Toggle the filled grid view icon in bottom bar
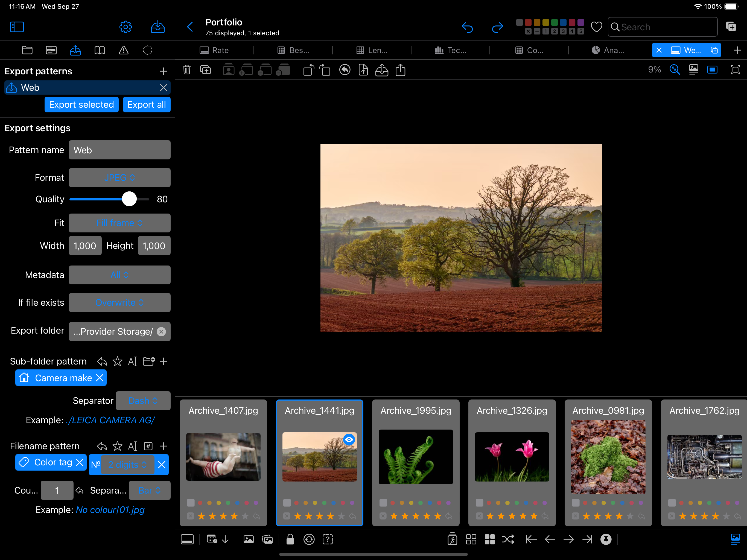The width and height of the screenshot is (747, 560). [x=490, y=539]
